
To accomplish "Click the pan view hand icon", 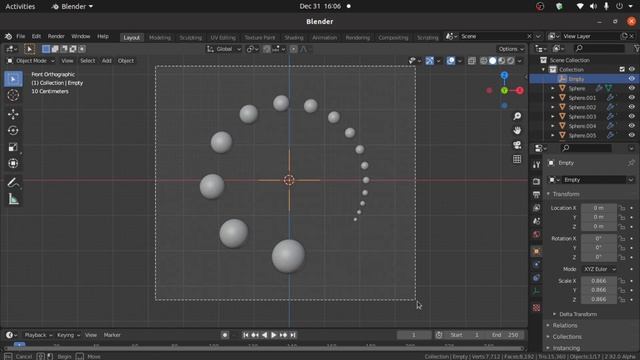I will coord(517,131).
